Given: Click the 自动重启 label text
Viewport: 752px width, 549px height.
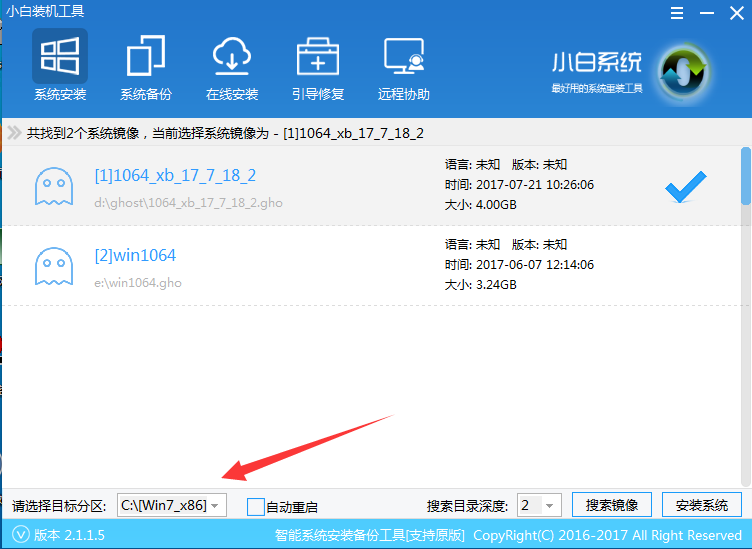Looking at the screenshot, I should (292, 507).
